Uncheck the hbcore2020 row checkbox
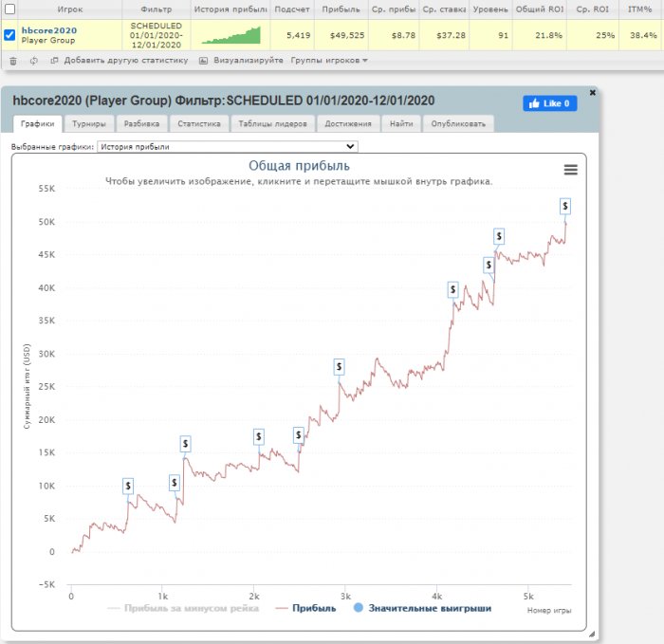 [9, 35]
